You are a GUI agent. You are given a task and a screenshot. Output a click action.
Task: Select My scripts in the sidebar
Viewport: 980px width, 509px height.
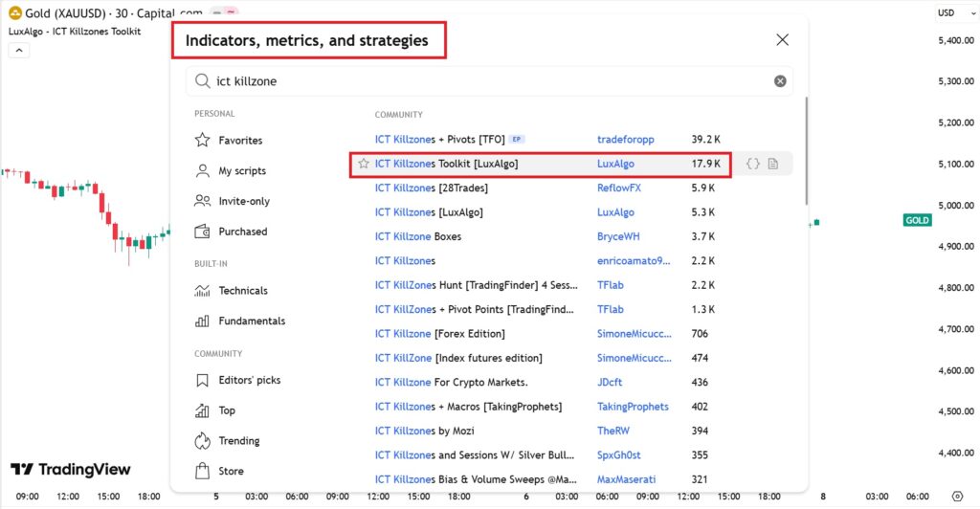[241, 171]
